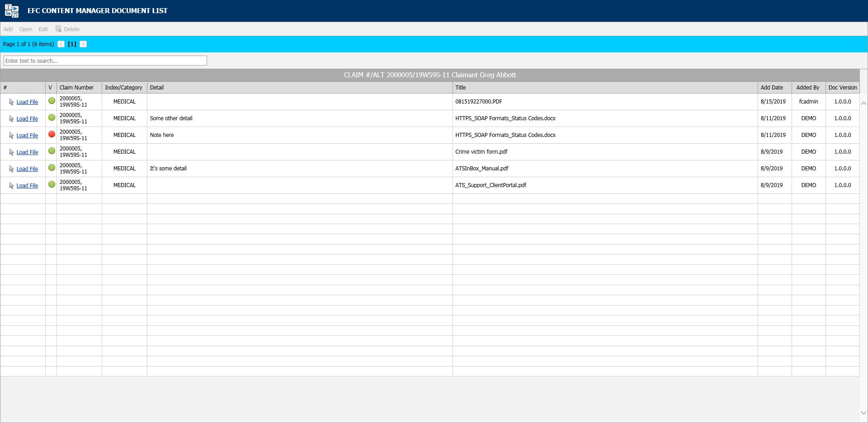The width and height of the screenshot is (868, 423).
Task: Click red status indicator for Note here row
Action: pyautogui.click(x=52, y=134)
